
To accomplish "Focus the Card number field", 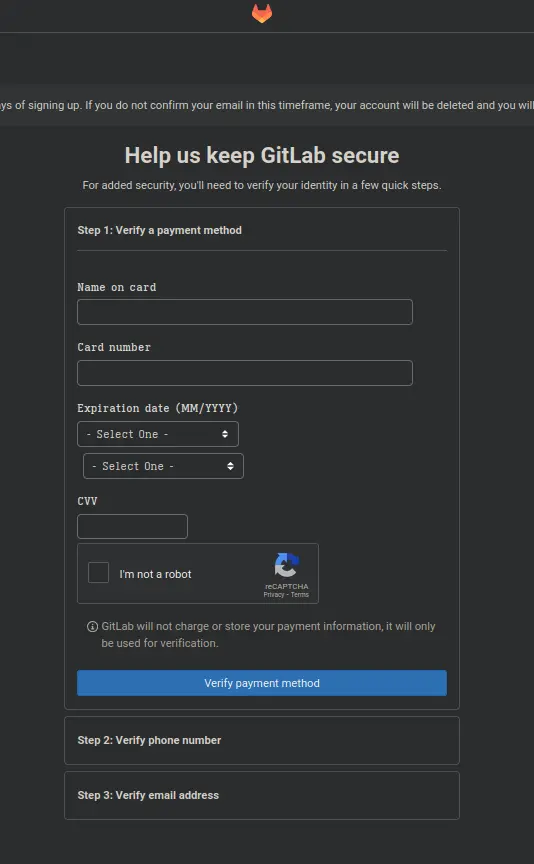I will [x=245, y=373].
